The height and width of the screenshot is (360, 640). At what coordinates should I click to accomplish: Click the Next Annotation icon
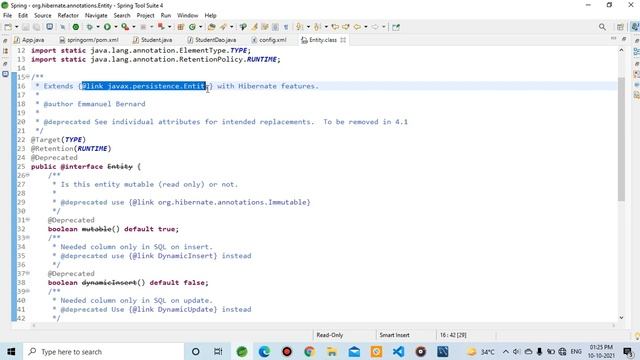299,27
